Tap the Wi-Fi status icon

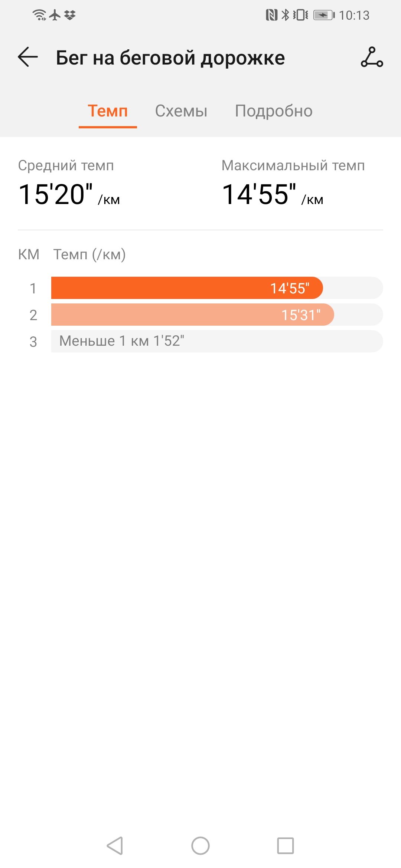[39, 15]
